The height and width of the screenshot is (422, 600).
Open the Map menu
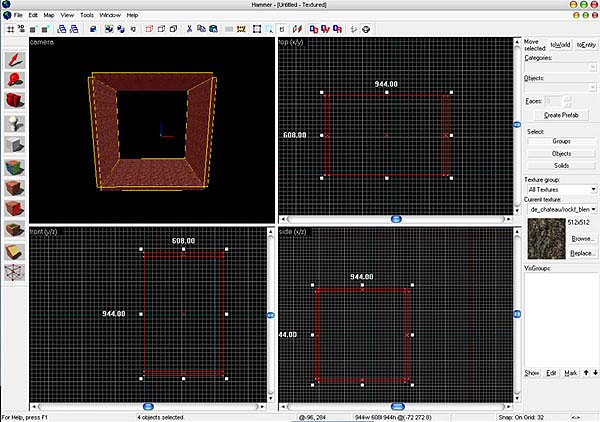pyautogui.click(x=49, y=16)
